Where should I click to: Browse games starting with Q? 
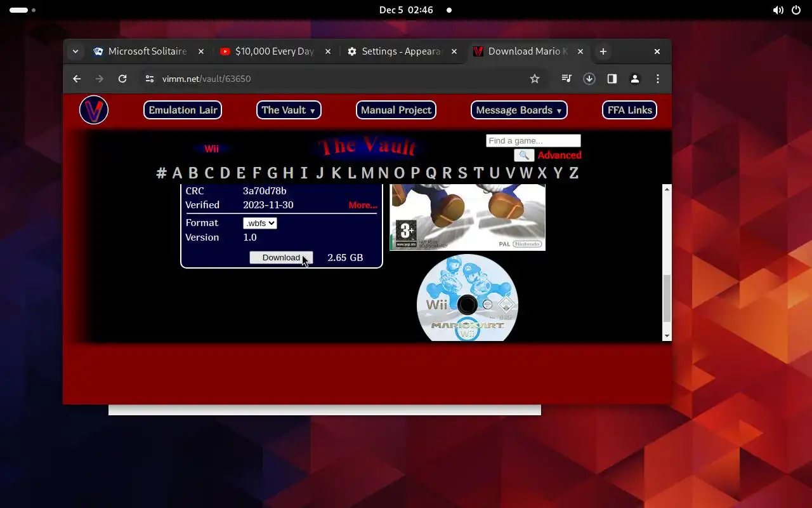pos(431,173)
